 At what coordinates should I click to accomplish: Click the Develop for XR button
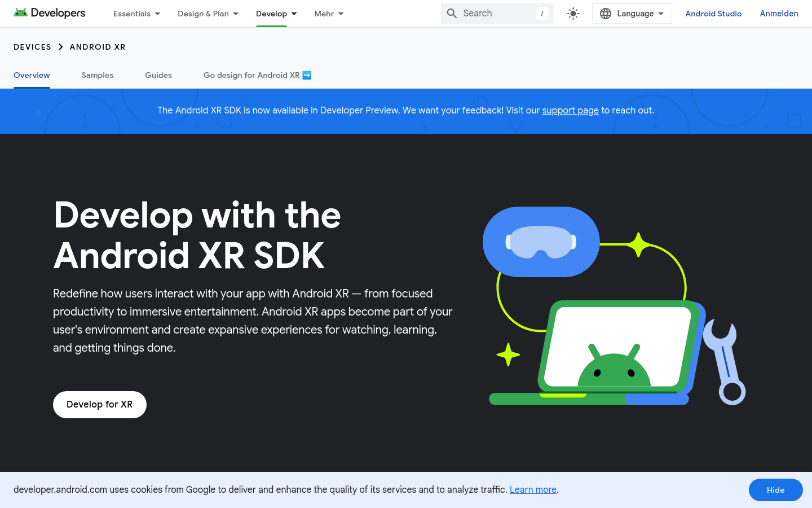(100, 405)
